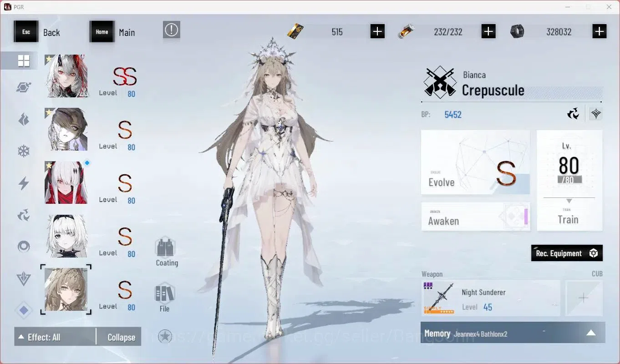
Task: Click the star favorite icon
Action: [165, 337]
